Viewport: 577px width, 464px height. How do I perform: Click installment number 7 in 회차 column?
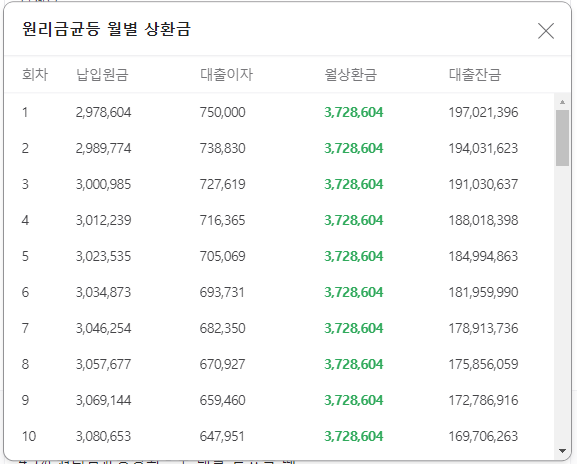point(25,328)
